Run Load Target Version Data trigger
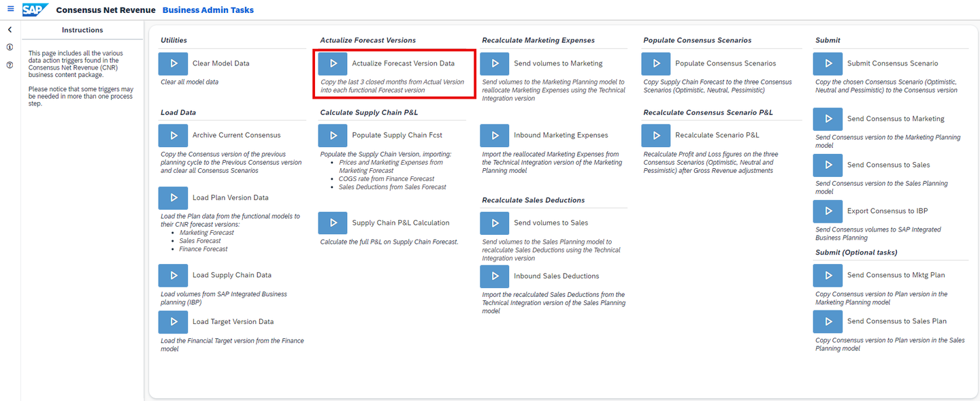This screenshot has height=401, width=980. (173, 321)
